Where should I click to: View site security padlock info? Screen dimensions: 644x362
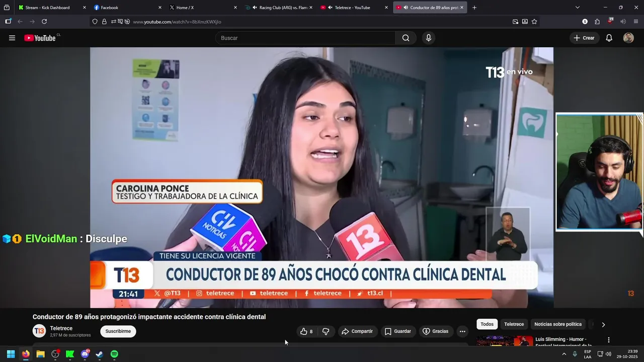[x=104, y=22]
